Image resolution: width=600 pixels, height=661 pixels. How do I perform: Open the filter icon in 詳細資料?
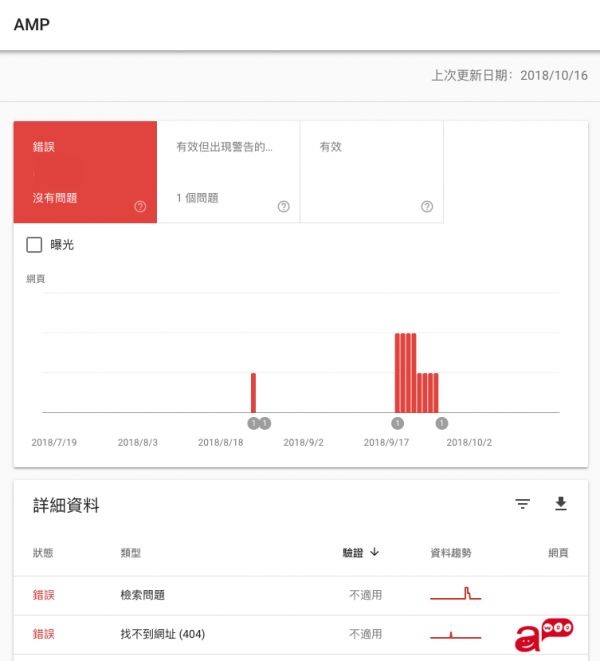pos(522,504)
